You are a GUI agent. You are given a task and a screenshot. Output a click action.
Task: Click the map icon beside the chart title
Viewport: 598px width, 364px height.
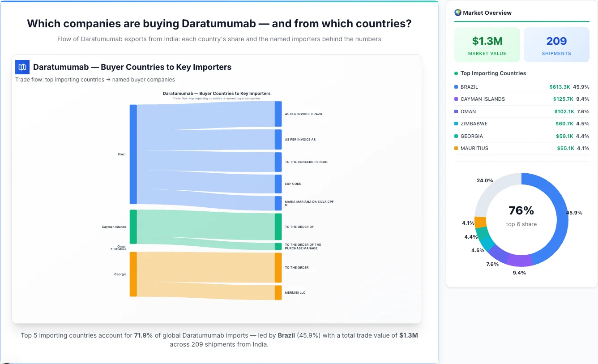click(x=22, y=67)
